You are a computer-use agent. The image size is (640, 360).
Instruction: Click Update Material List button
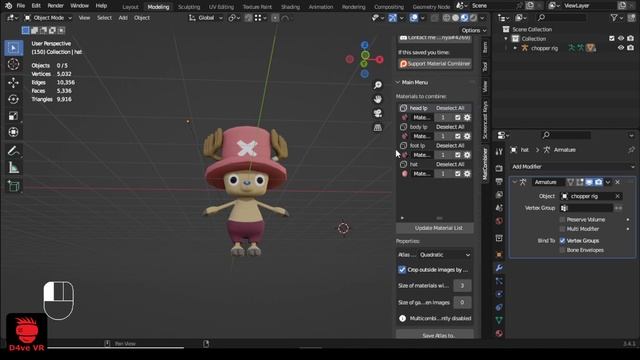point(435,228)
